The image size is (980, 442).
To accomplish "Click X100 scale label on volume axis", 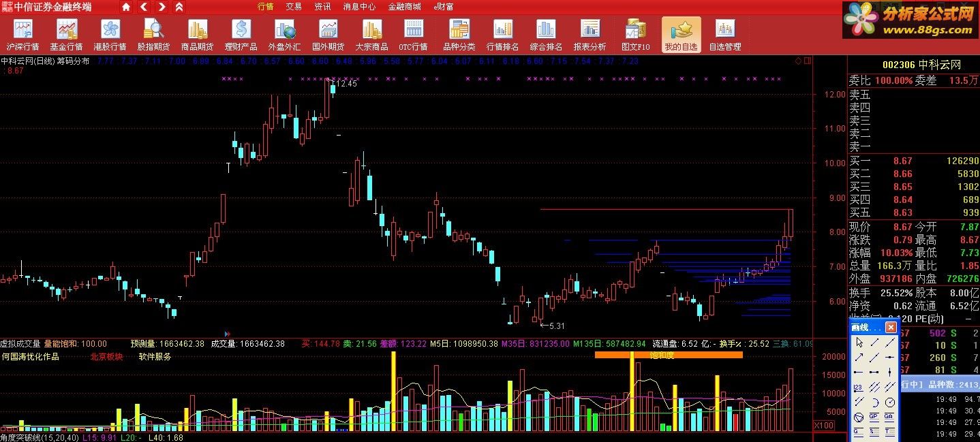I will [x=825, y=425].
